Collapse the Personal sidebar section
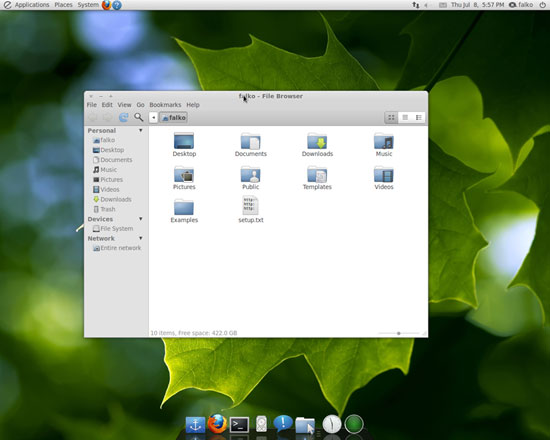Viewport: 550px width, 440px height. [x=141, y=130]
